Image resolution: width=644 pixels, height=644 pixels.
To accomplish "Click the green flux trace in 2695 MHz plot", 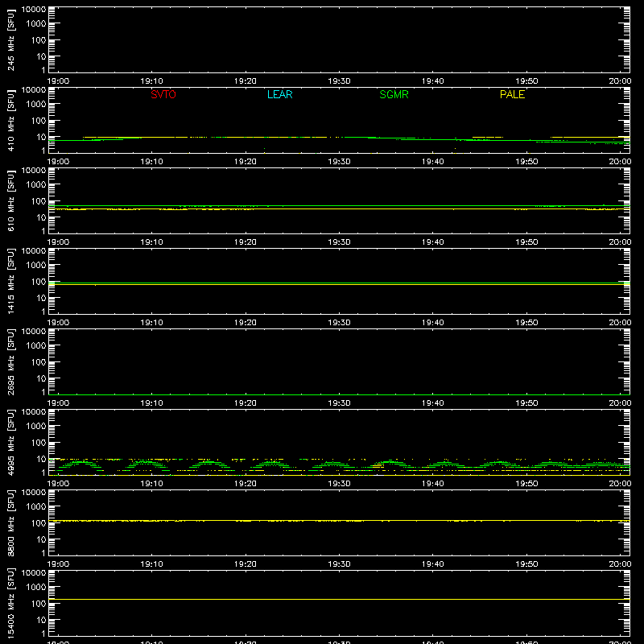I will click(x=339, y=394).
